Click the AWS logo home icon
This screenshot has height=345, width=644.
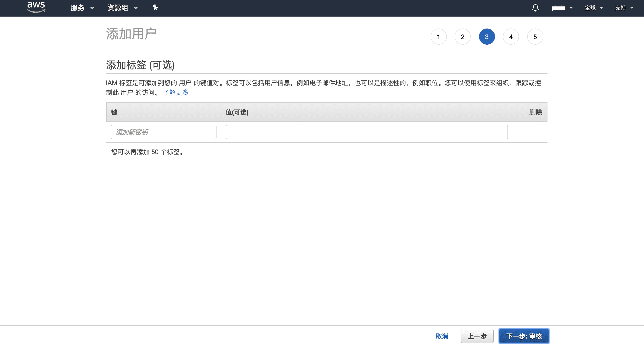(x=36, y=7)
